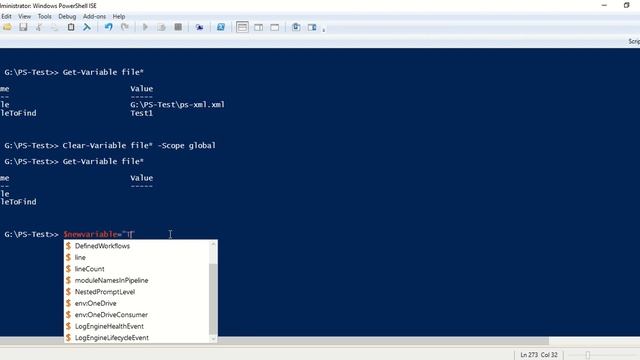Open the Edit menu
This screenshot has height=360, width=640.
click(6, 16)
